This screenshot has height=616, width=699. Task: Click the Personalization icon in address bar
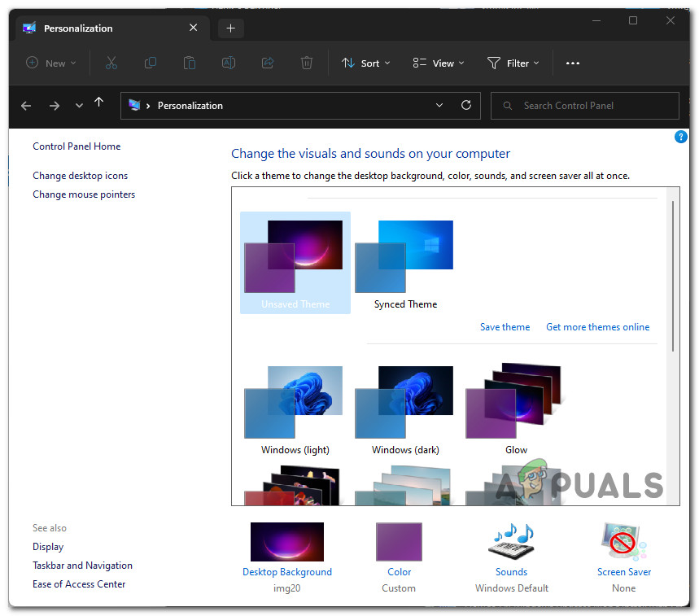click(x=134, y=105)
